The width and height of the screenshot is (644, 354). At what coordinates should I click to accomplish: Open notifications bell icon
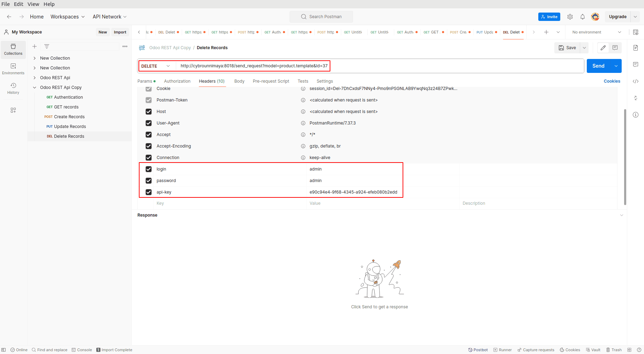coord(583,17)
